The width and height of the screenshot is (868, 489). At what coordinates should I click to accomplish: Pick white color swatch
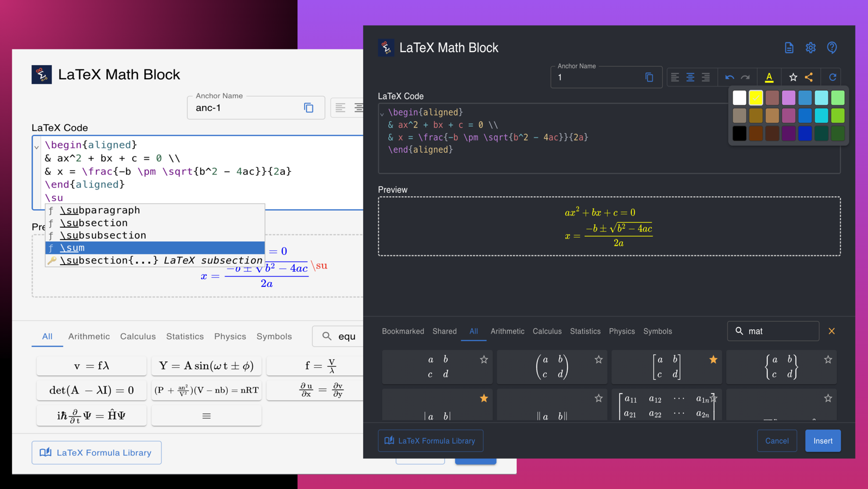click(739, 98)
